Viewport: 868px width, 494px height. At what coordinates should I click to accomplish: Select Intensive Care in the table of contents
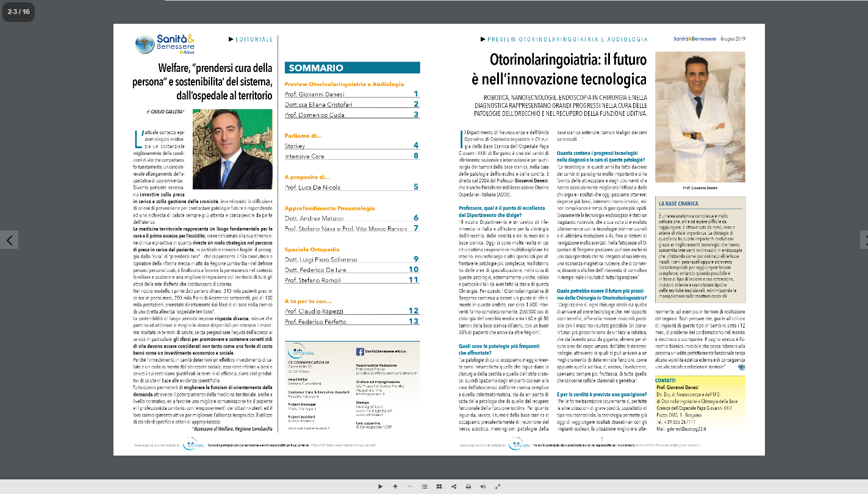point(304,156)
